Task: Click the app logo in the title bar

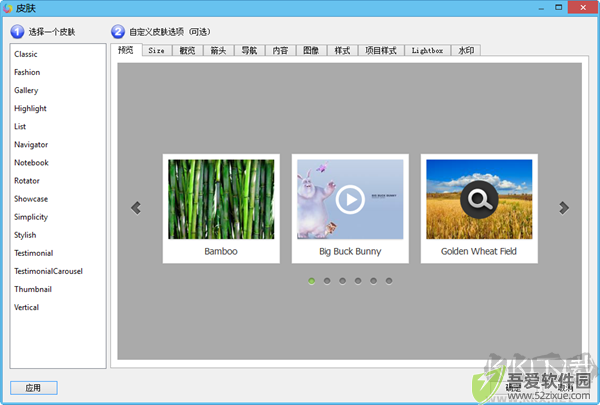Action: (8, 8)
